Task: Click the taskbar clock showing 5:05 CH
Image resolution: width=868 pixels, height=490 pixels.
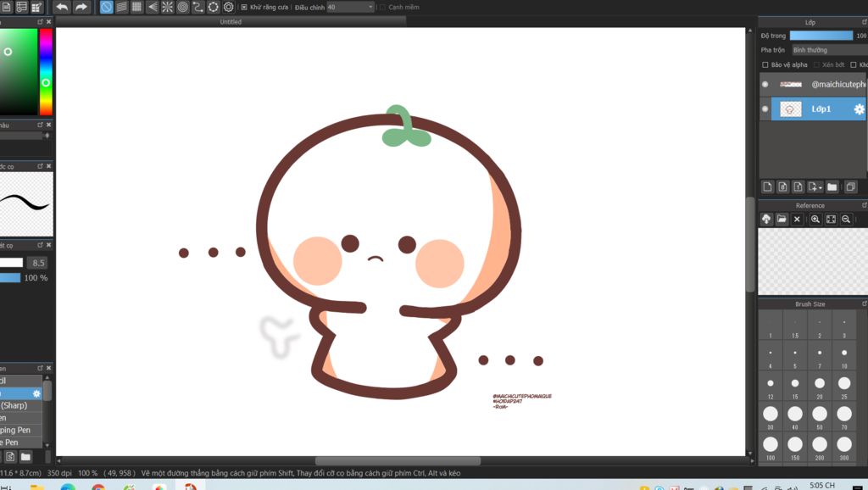Action: pos(822,486)
